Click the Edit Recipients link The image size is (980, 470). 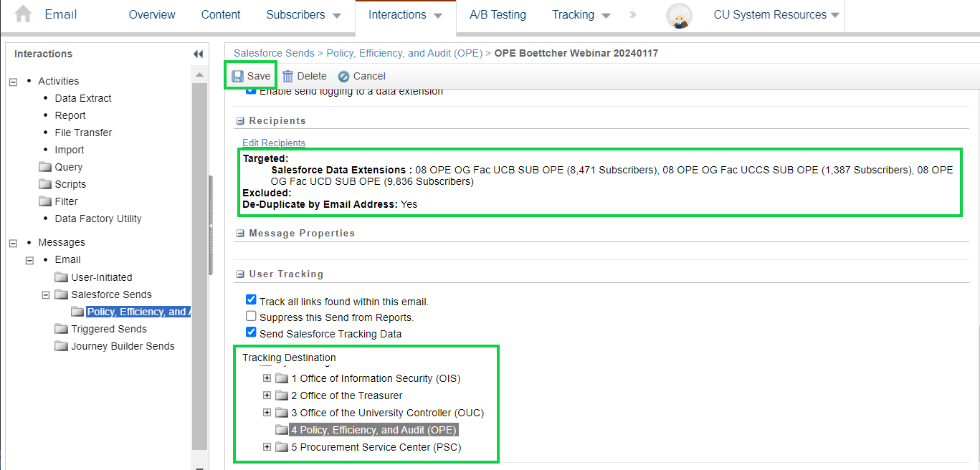click(274, 143)
